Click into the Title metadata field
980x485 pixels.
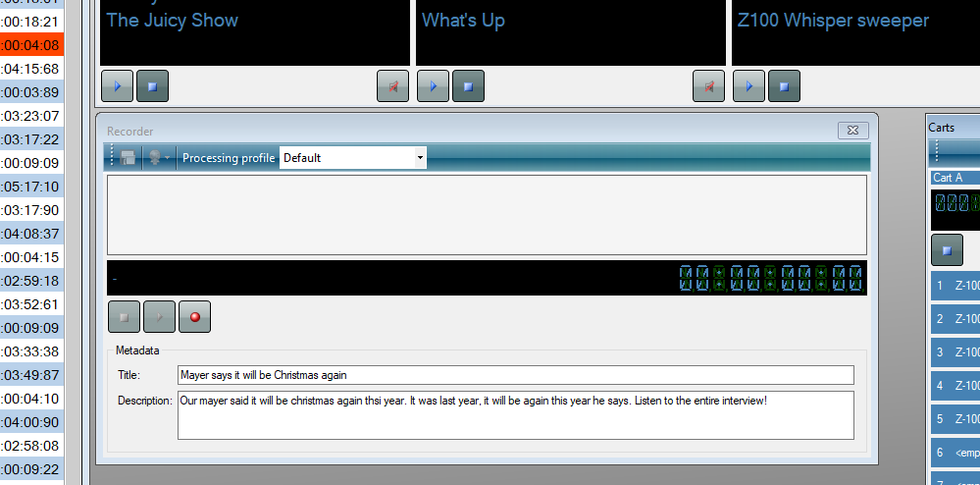(x=516, y=375)
